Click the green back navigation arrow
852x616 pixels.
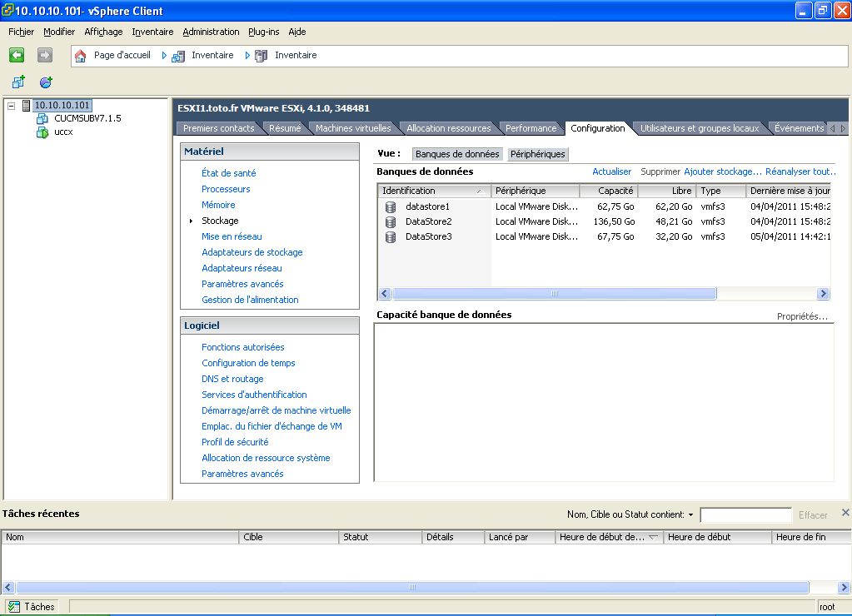(x=17, y=55)
